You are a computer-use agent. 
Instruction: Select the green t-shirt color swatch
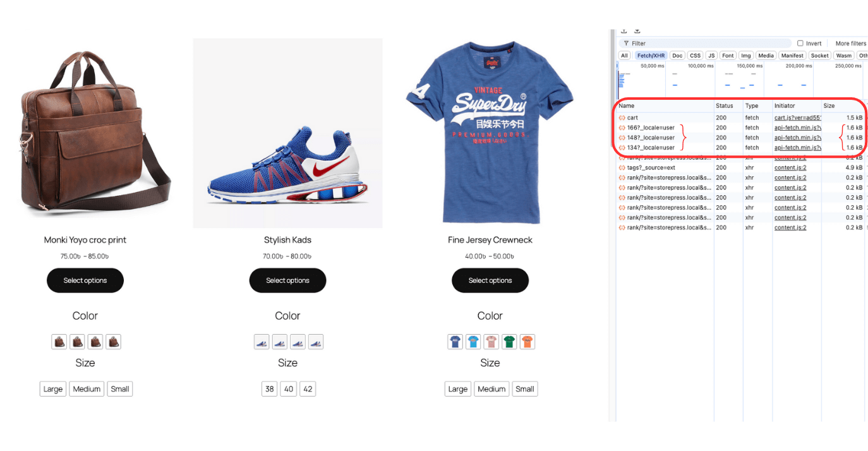[509, 342]
